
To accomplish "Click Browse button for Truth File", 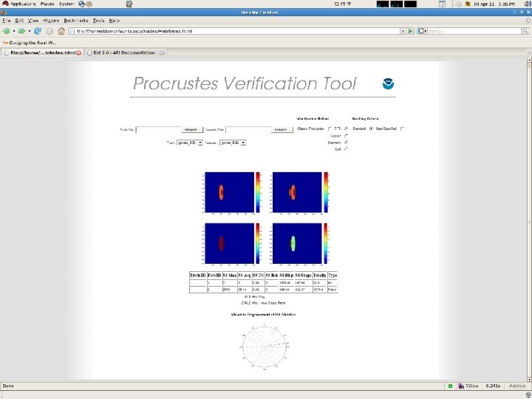I will pyautogui.click(x=192, y=130).
